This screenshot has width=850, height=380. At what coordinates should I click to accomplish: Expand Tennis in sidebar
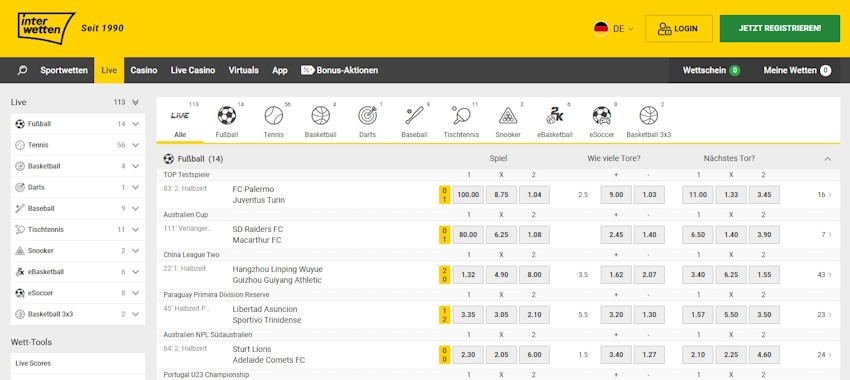tap(136, 145)
